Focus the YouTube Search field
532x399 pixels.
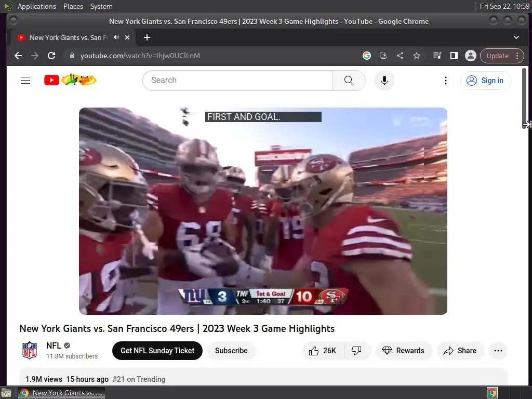[x=238, y=81]
